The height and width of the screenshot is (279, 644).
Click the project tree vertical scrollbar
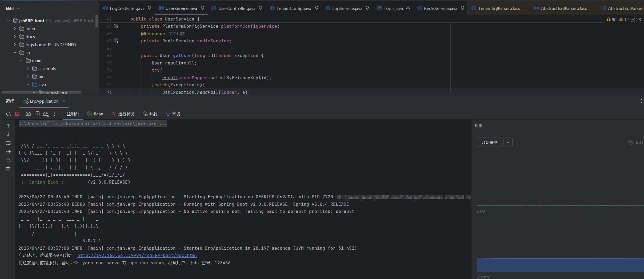point(97,21)
